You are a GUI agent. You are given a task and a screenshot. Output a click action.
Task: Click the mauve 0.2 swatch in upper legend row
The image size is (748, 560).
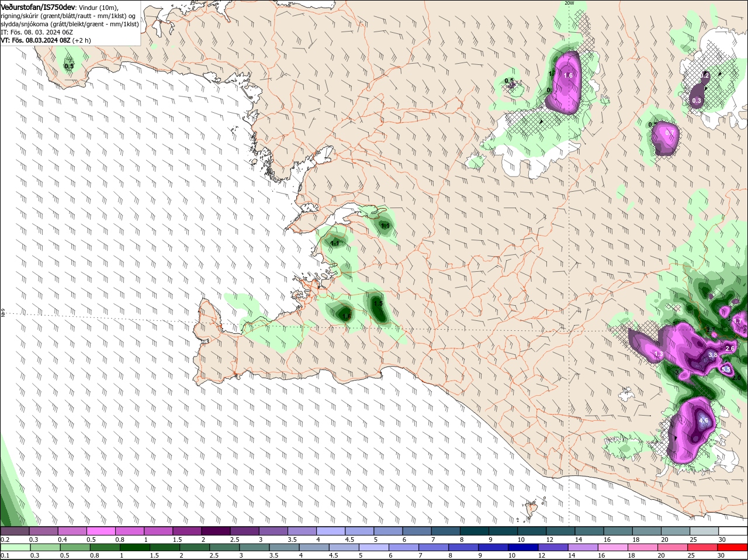(15, 531)
